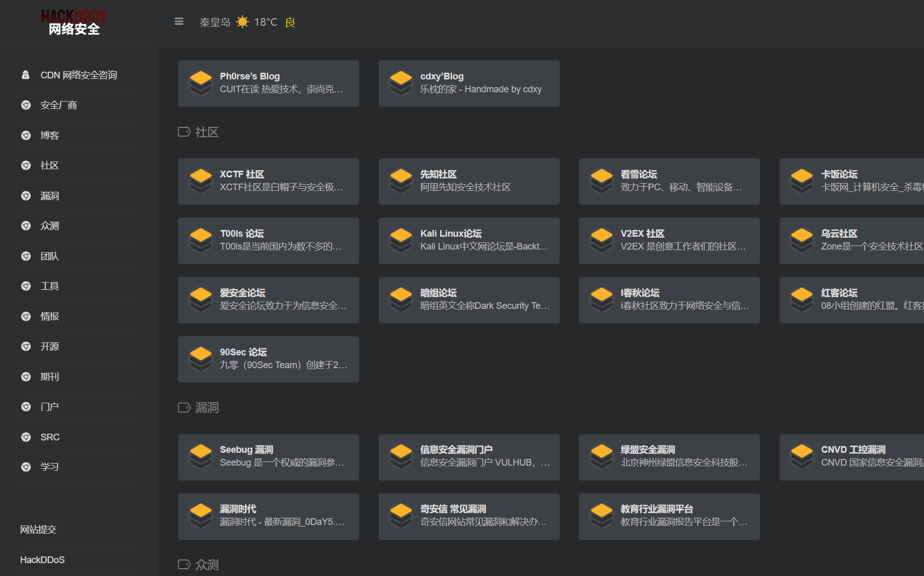
Task: Open the 乌云社区 card
Action: coord(852,241)
